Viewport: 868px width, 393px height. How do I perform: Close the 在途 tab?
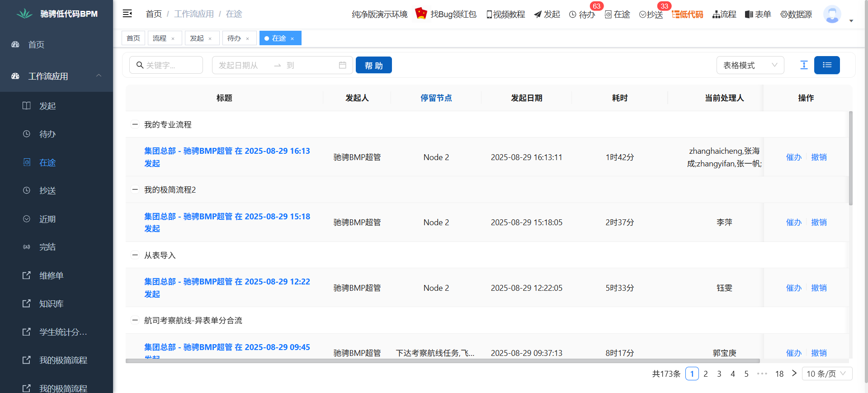pos(292,38)
